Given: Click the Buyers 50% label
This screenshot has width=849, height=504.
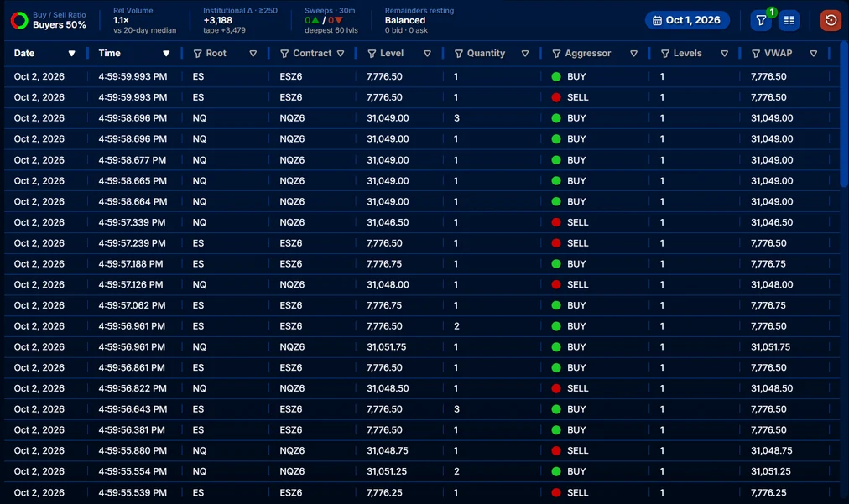Looking at the screenshot, I should pos(59,25).
